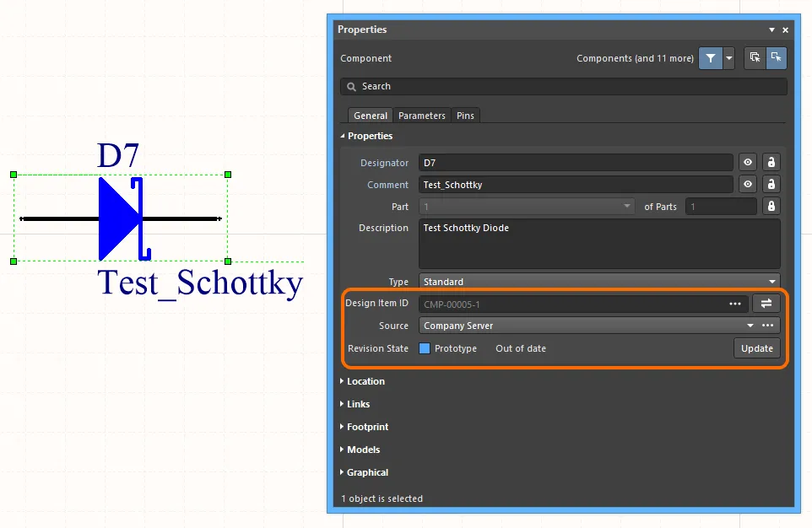Click the 'Components (and 11 more)' text
812x528 pixels.
(x=635, y=58)
